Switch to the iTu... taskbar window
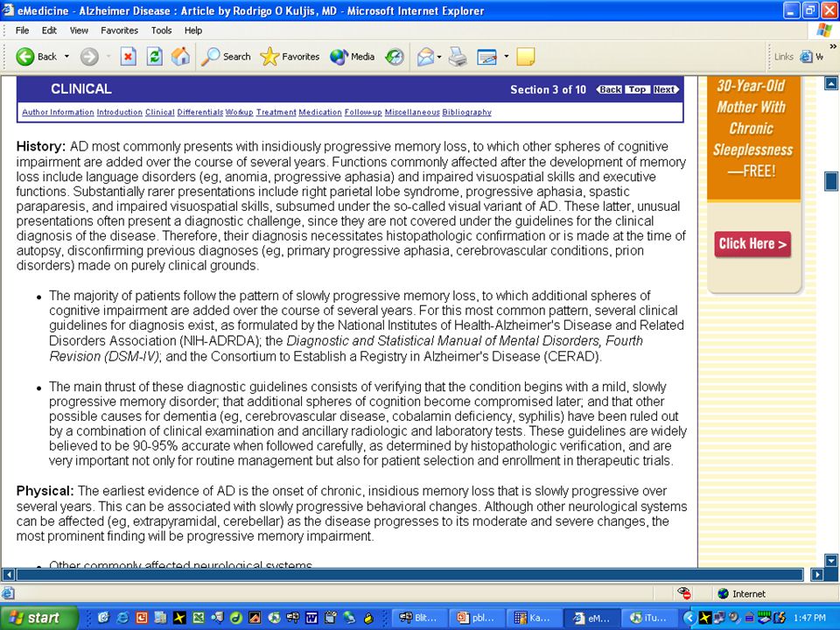This screenshot has width=840, height=630. pyautogui.click(x=648, y=618)
